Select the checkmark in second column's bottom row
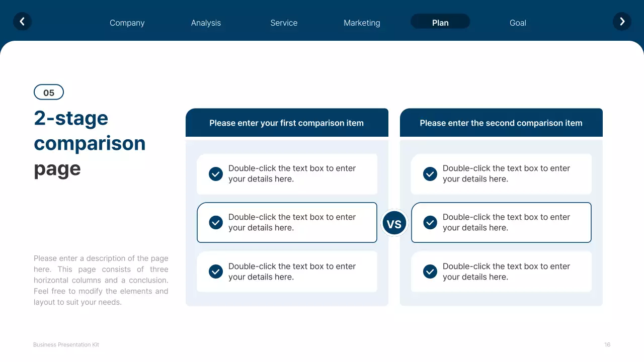 (430, 271)
